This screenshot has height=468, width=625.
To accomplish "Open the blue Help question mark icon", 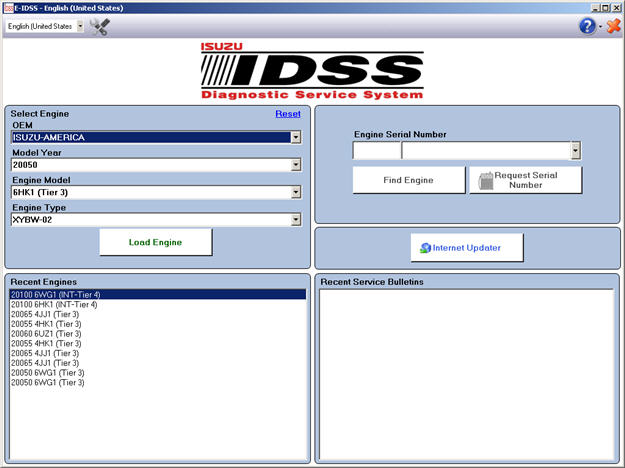I will point(587,26).
